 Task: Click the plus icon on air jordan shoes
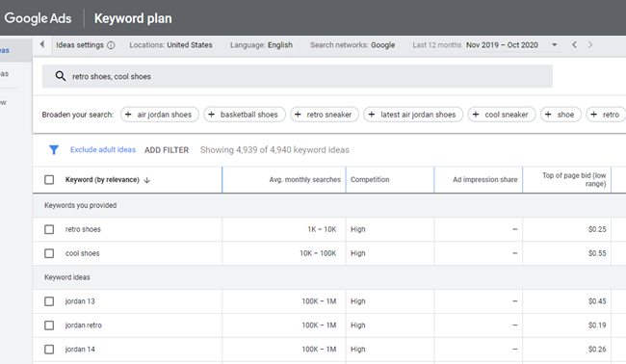(x=128, y=115)
